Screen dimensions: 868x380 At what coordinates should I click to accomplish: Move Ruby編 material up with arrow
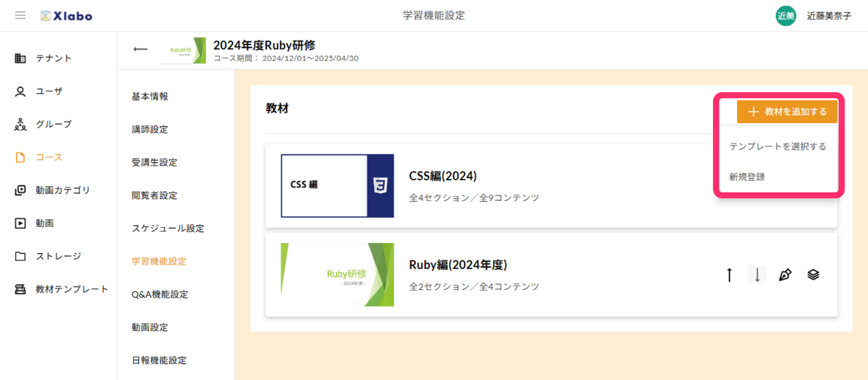(x=730, y=274)
